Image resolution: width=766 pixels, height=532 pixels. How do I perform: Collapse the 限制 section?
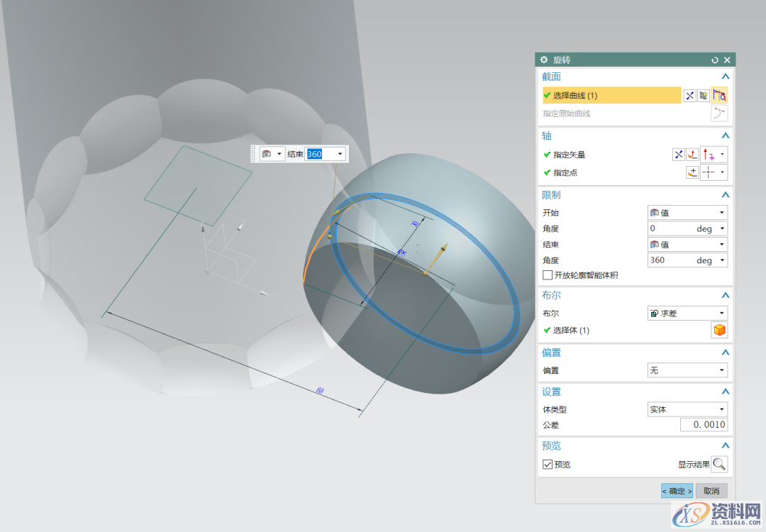point(725,195)
